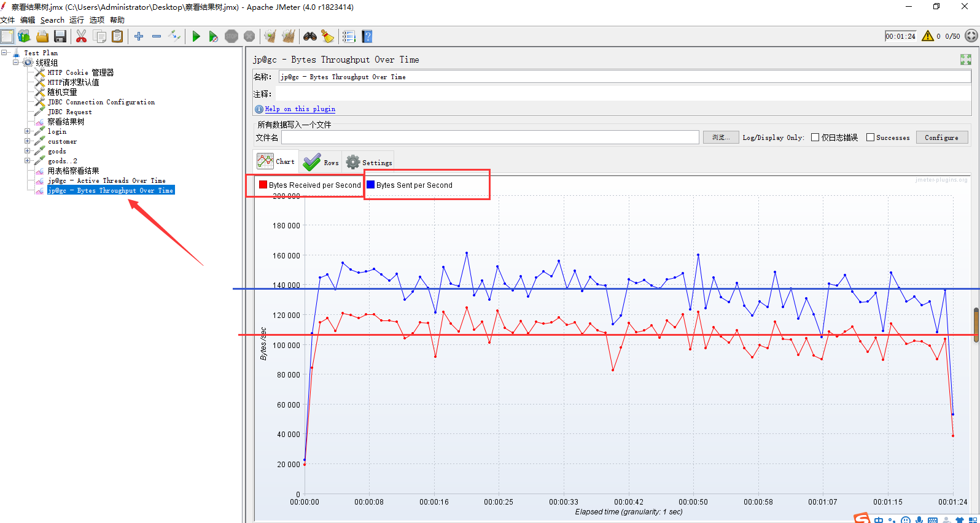This screenshot has height=523, width=980.
Task: Open the Search menu
Action: [52, 20]
